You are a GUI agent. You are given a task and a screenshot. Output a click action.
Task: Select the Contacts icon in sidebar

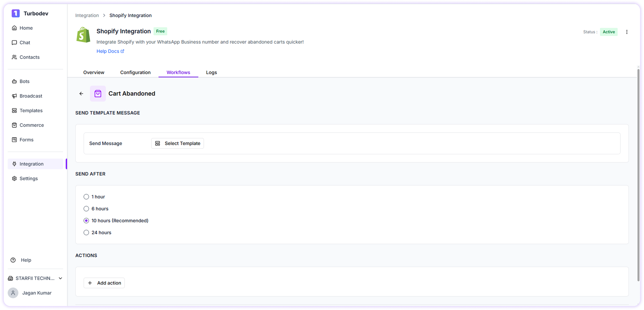tap(14, 57)
